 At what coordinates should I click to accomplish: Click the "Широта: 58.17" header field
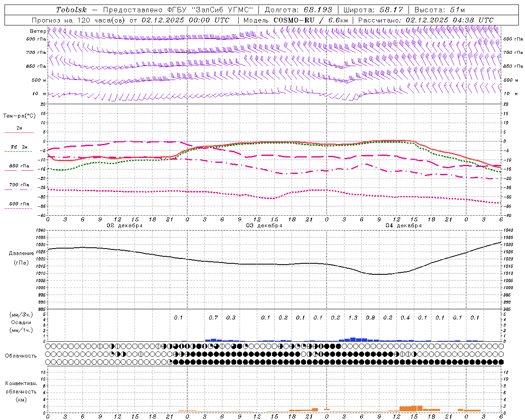(x=373, y=10)
